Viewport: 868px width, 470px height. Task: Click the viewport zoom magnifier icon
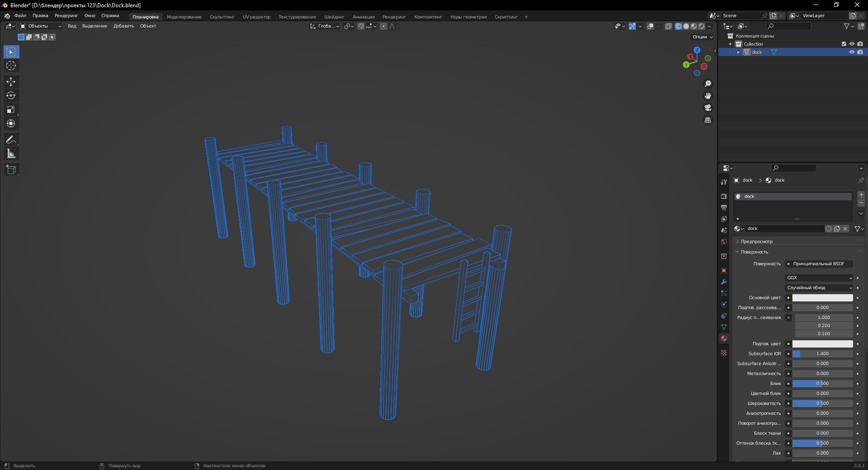pos(708,84)
